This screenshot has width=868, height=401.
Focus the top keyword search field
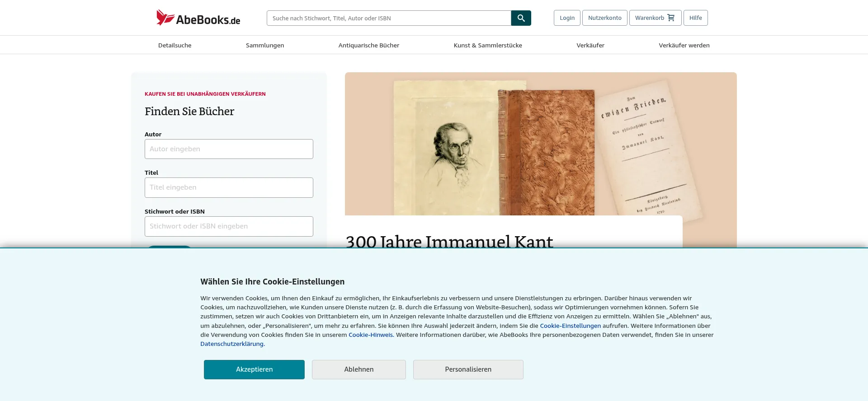click(x=389, y=18)
